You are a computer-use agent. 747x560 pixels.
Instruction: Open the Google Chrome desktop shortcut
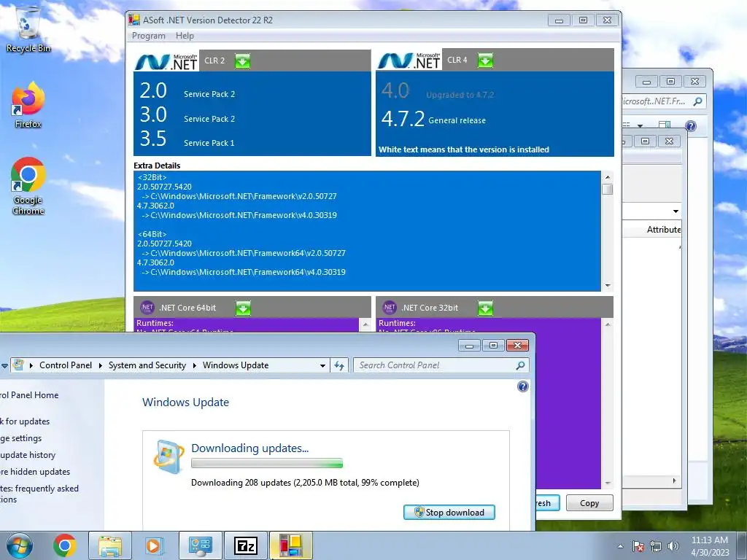[x=28, y=186]
